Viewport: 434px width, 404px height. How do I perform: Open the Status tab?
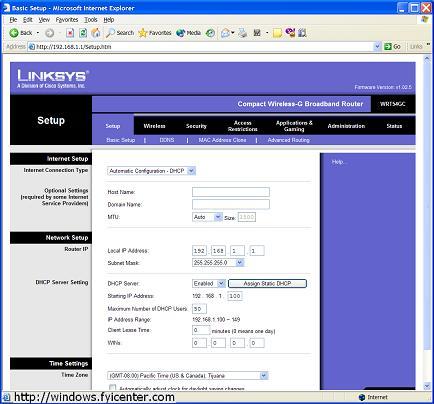[x=394, y=126]
